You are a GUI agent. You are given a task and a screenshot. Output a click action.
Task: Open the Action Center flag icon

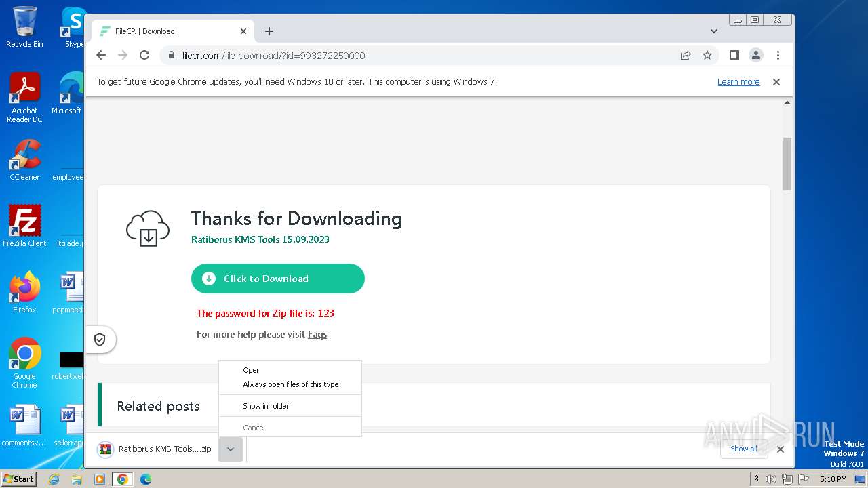(804, 479)
